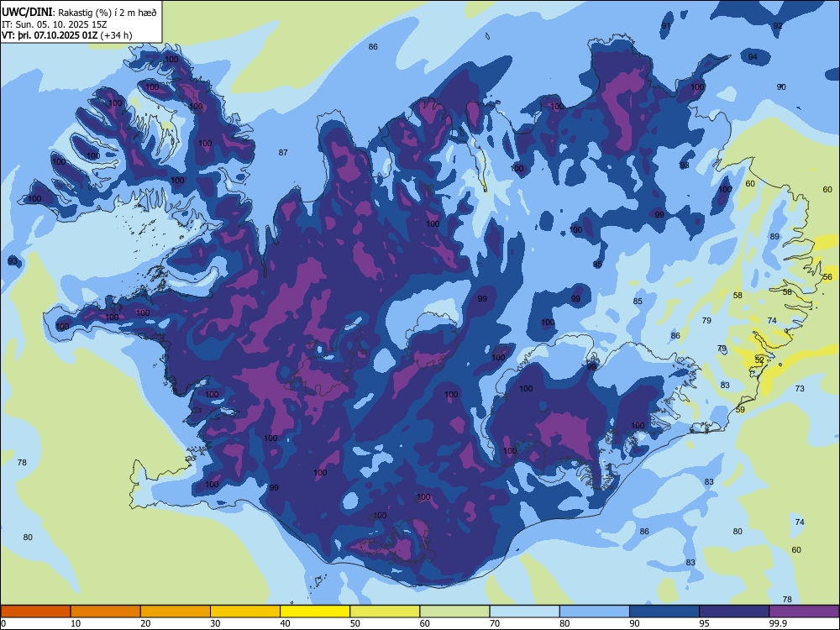The image size is (840, 630).
Task: Click the humidity value "92" at the top right
Action: point(778,26)
